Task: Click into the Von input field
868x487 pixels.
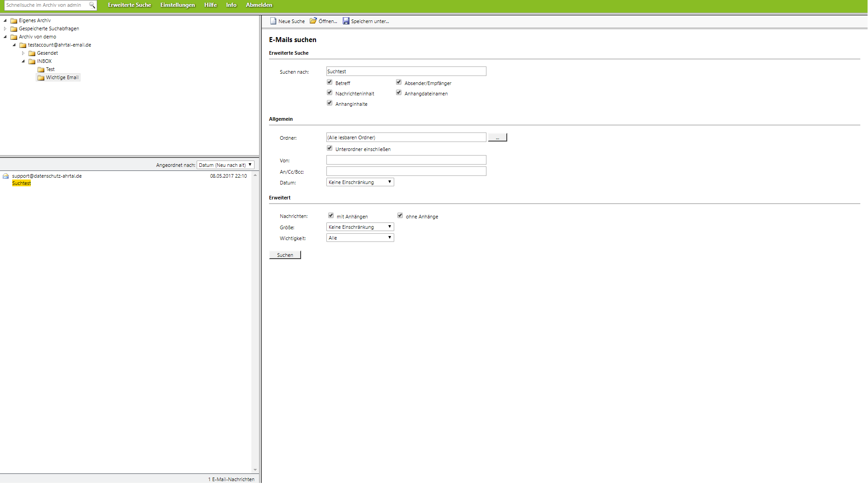Action: (x=406, y=160)
